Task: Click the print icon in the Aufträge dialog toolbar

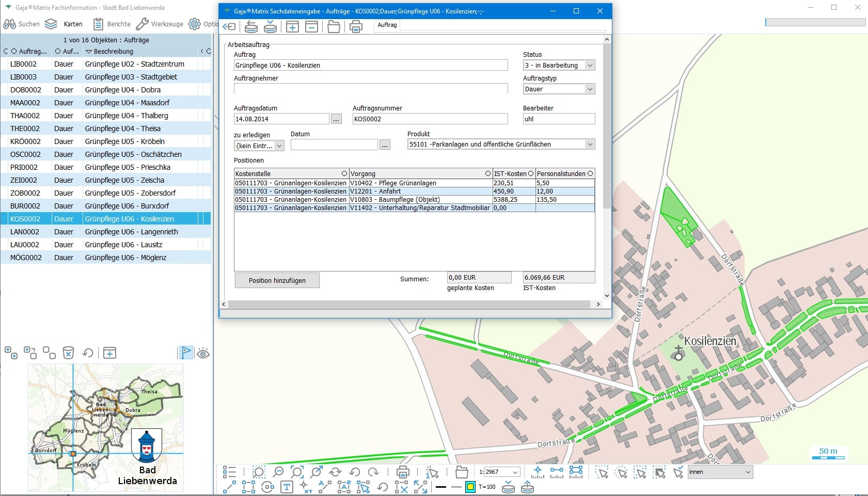Action: click(x=356, y=27)
